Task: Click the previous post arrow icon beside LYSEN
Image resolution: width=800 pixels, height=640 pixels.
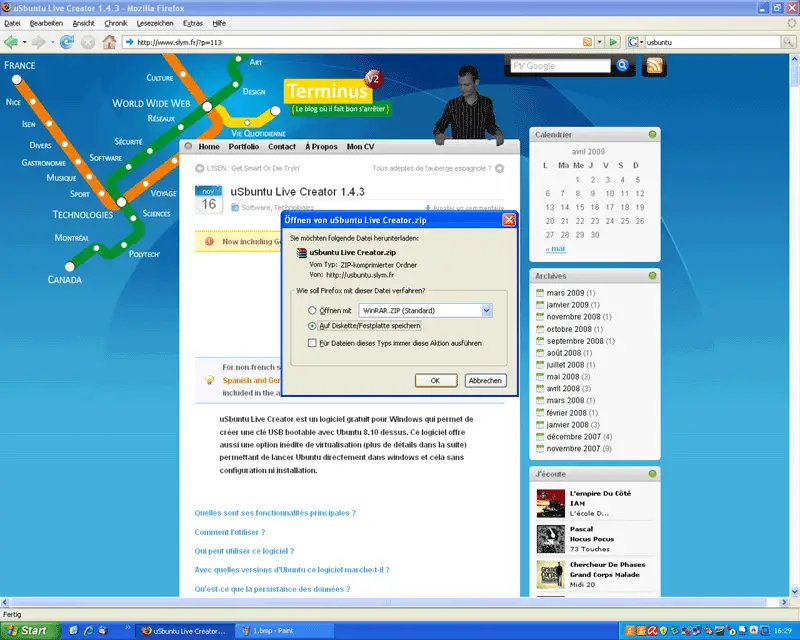Action: tap(199, 168)
